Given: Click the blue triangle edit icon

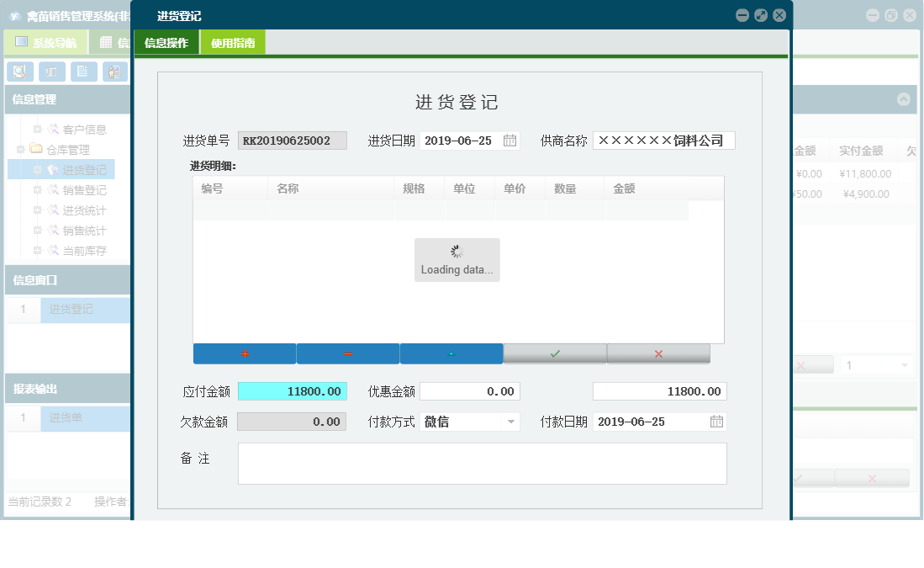Looking at the screenshot, I should coord(451,353).
